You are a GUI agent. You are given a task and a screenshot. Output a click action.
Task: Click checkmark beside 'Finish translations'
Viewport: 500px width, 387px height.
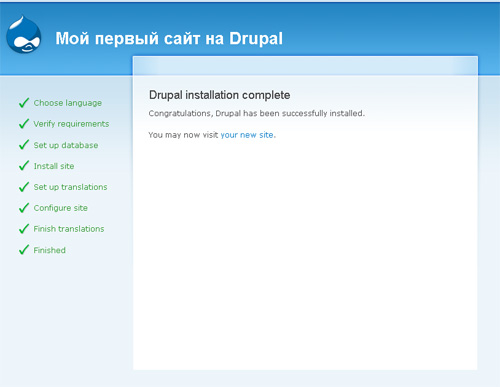(24, 229)
